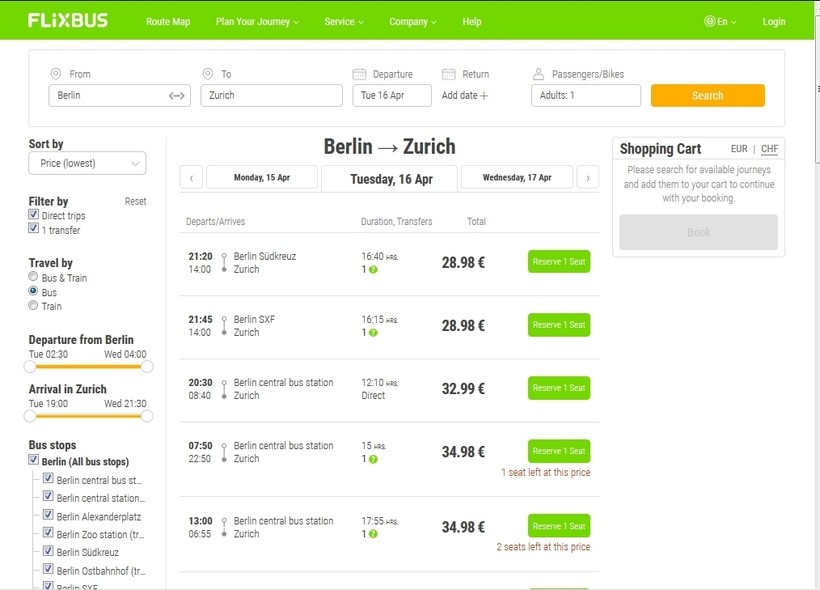Click the globe language icon
The height and width of the screenshot is (590, 820).
[710, 21]
